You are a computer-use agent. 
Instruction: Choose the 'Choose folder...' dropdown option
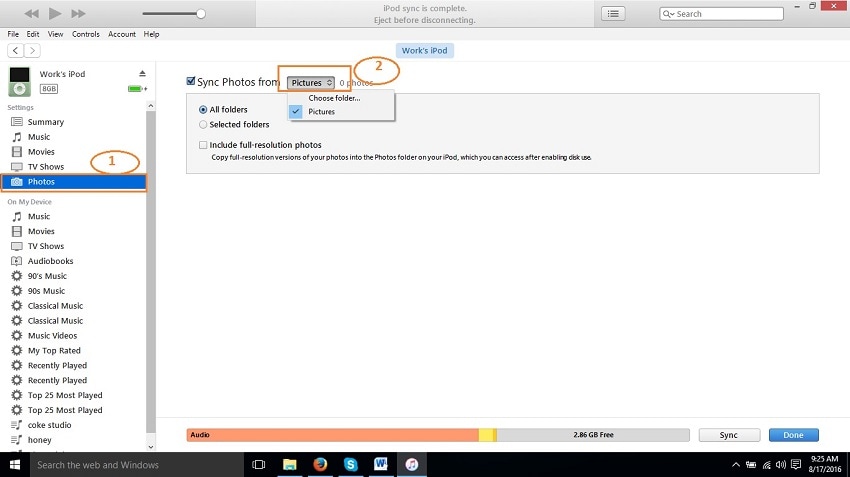tap(334, 98)
